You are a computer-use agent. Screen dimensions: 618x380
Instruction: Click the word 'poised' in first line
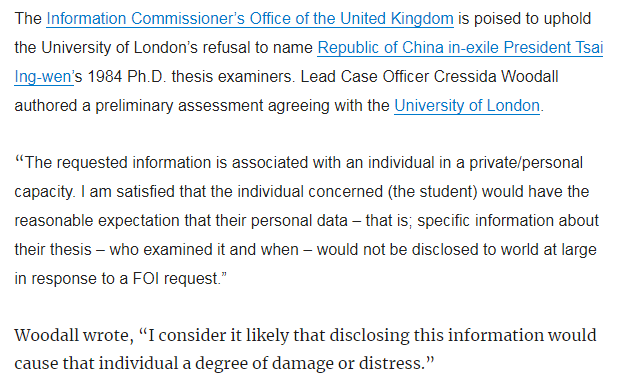click(494, 19)
